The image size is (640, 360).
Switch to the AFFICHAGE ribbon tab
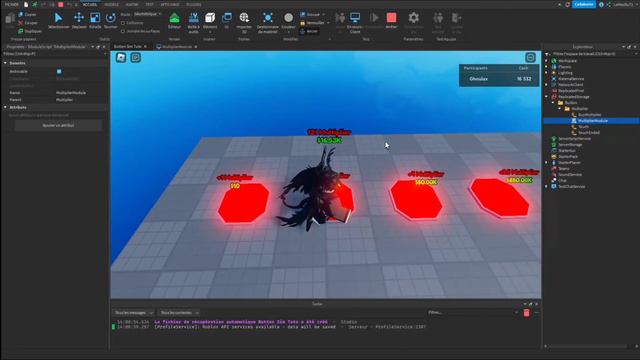(169, 4)
